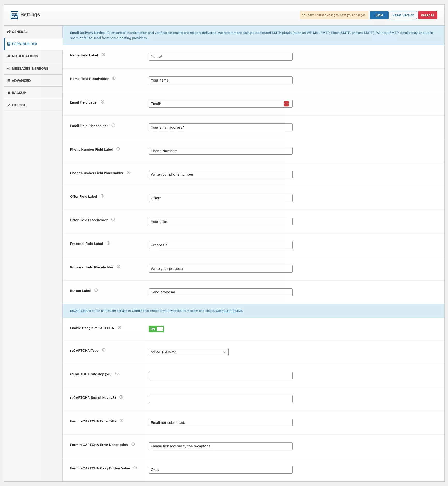Viewport: 448px width, 486px height.
Task: Click the help icon beside Offer Field Label
Action: (x=102, y=196)
